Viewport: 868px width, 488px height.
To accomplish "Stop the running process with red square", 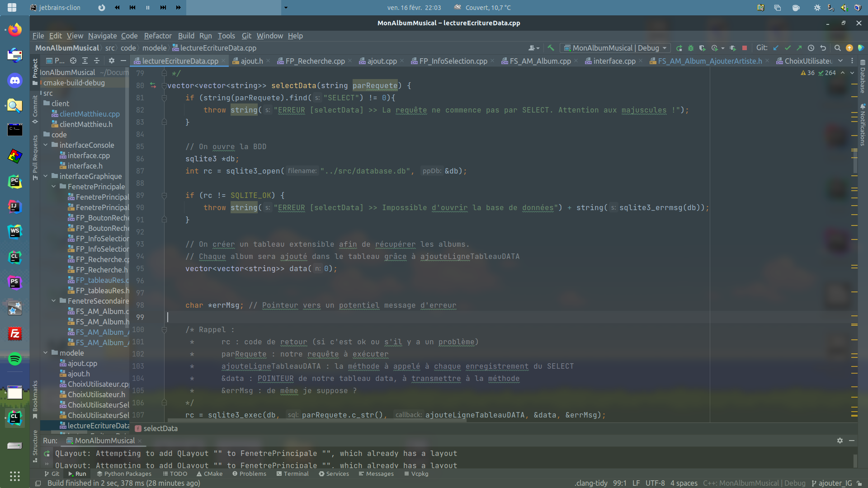I will [745, 48].
